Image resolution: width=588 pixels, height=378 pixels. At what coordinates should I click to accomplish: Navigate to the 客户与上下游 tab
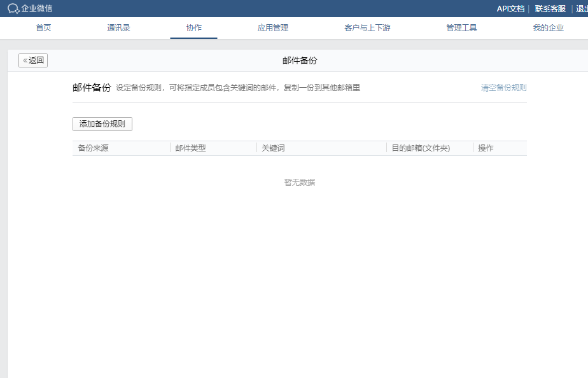click(367, 28)
